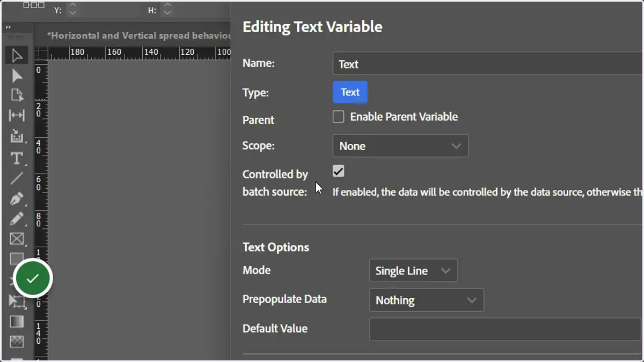Increase the H value stepper
Image resolution: width=644 pixels, height=362 pixels.
[167, 5]
